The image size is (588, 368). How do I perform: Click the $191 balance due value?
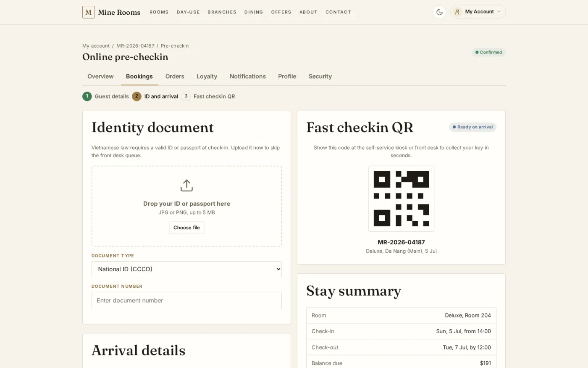click(485, 363)
